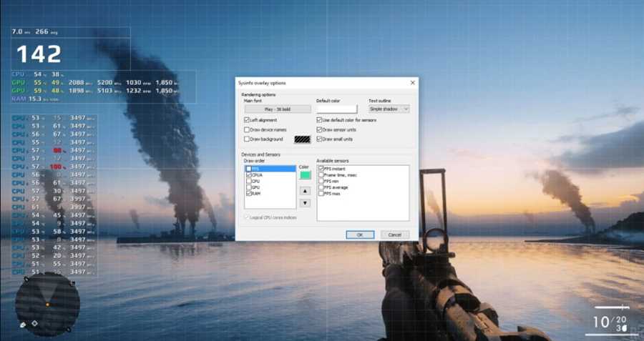Close the Sysinfo overlay options dialog

(412, 83)
